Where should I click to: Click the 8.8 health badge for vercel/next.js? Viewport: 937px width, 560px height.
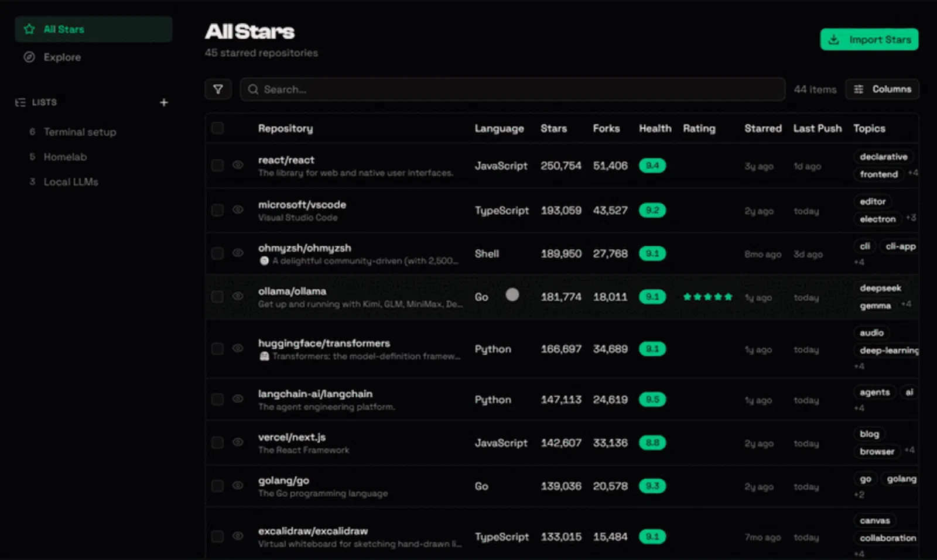[652, 443]
